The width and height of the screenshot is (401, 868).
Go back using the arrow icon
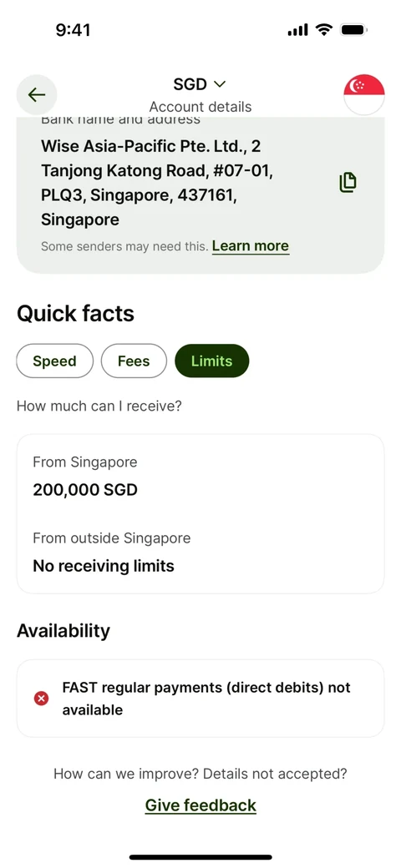37,94
